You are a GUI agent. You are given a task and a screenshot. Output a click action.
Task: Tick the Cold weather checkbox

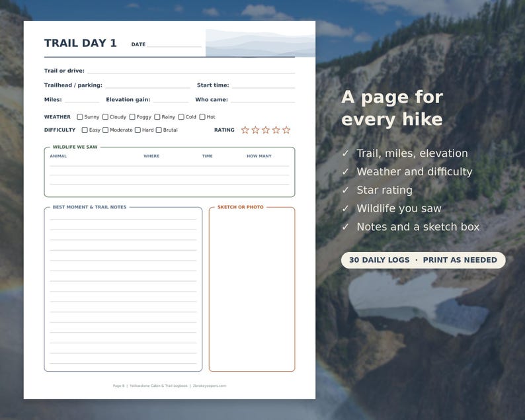[181, 117]
